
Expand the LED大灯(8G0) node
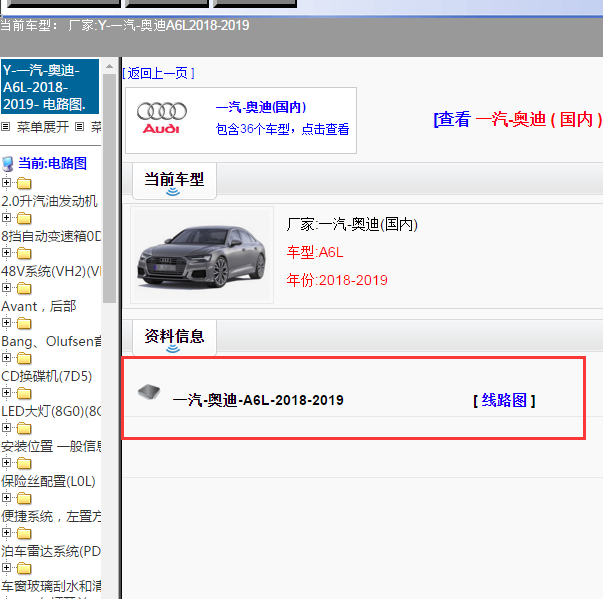6,393
